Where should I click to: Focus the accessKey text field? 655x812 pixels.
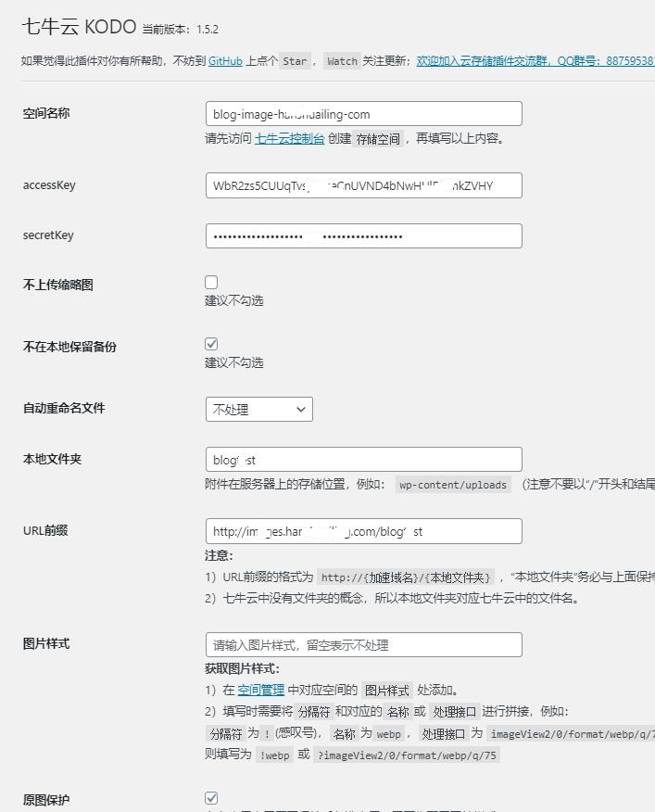(x=363, y=185)
